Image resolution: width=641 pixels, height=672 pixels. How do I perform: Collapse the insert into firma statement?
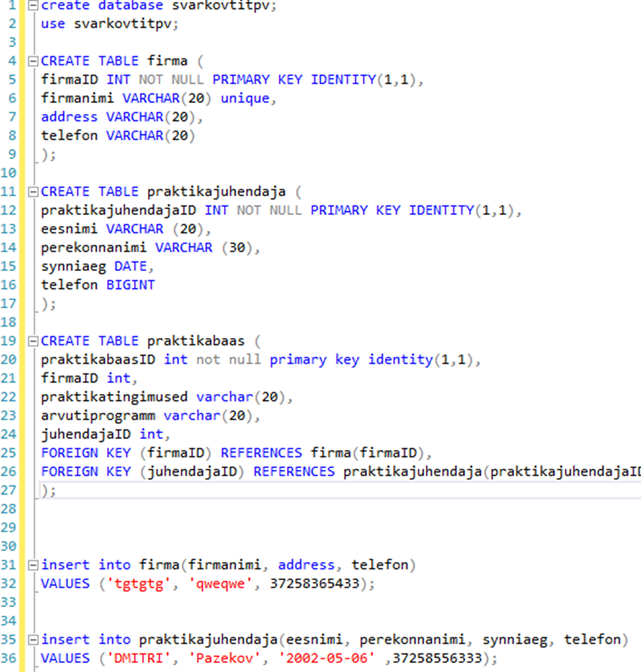(x=32, y=565)
